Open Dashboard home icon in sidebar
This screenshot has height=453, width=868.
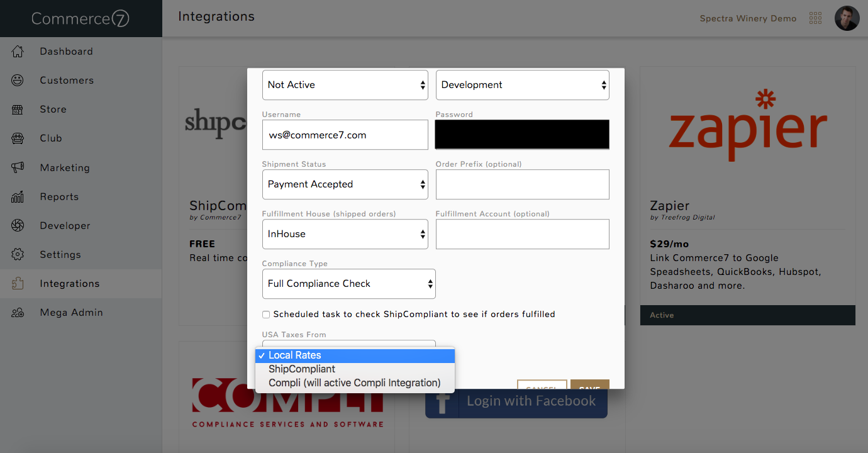[x=18, y=52]
